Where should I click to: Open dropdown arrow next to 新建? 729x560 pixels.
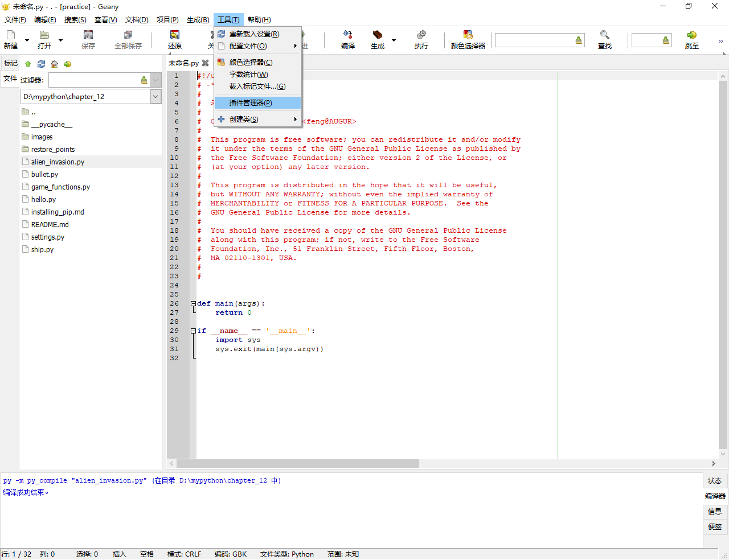tap(27, 40)
